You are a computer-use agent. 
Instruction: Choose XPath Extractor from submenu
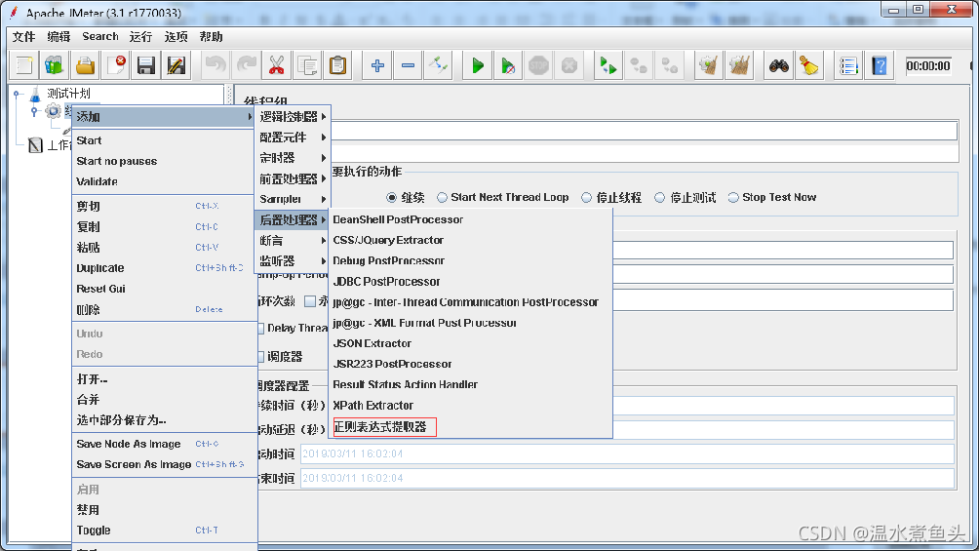pyautogui.click(x=471, y=406)
